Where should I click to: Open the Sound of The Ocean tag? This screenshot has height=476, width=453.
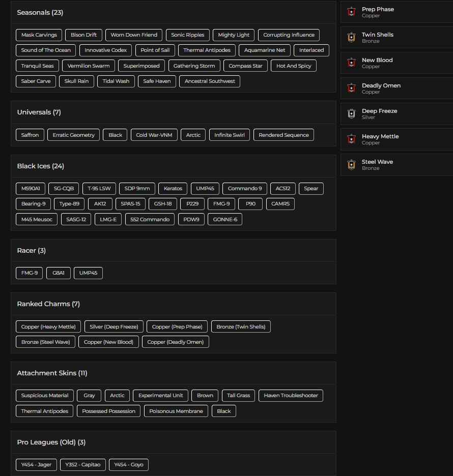46,50
